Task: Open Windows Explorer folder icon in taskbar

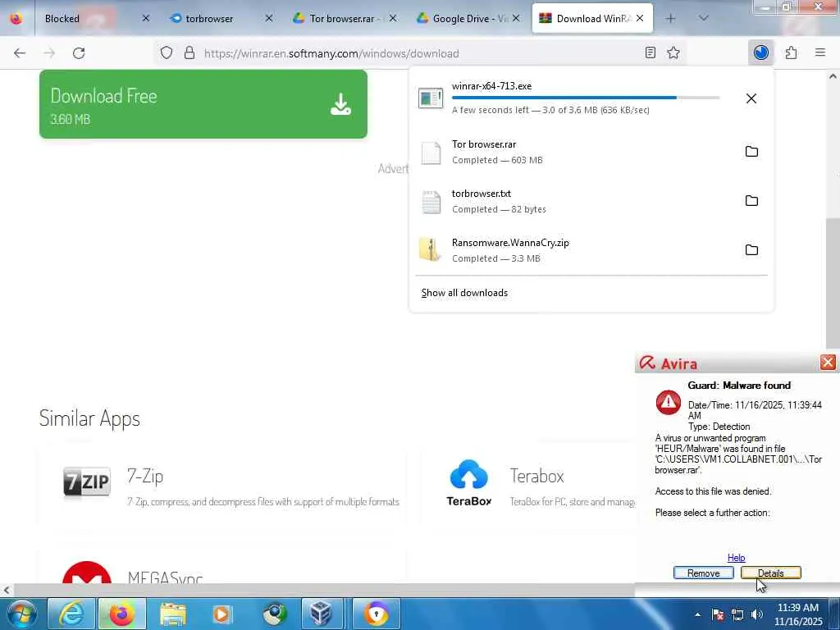Action: (172, 614)
